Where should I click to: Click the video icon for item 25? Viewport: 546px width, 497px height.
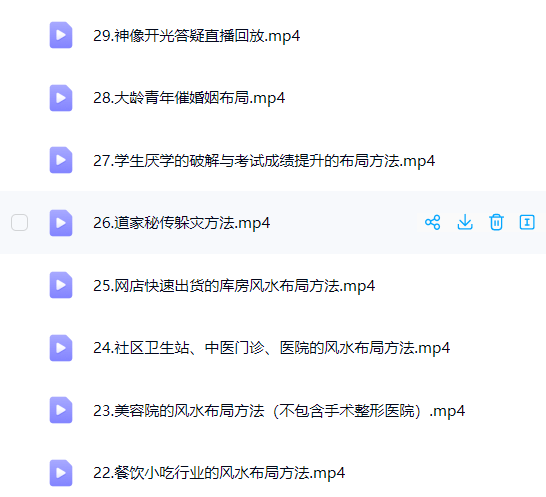coord(61,285)
